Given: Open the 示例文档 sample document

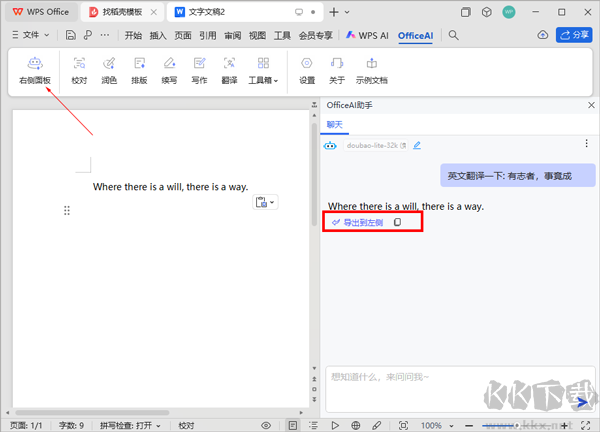Looking at the screenshot, I should [x=372, y=70].
